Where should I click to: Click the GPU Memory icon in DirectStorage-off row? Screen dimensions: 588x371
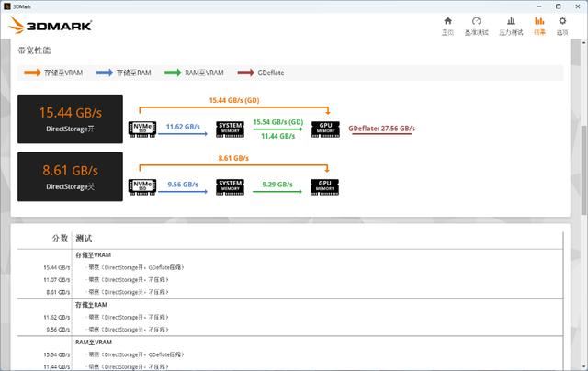coord(324,185)
